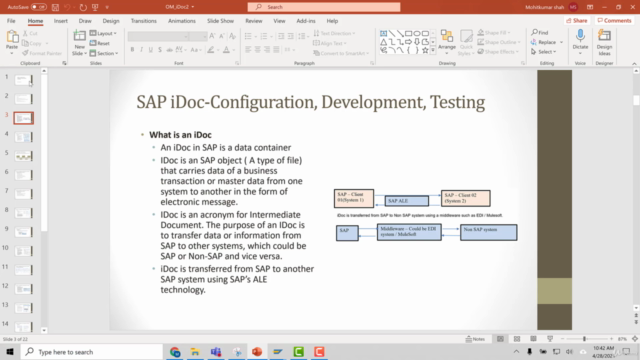Open the font name combo box
This screenshot has width=640, height=360.
point(158,36)
